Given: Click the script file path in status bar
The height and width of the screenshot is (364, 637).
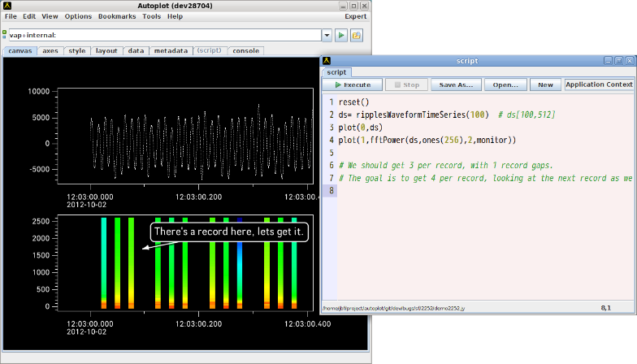Looking at the screenshot, I should tap(393, 309).
